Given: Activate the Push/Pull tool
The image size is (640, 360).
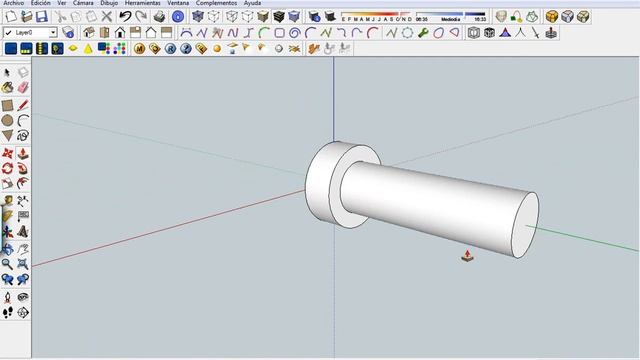Looking at the screenshot, I should pos(23,153).
